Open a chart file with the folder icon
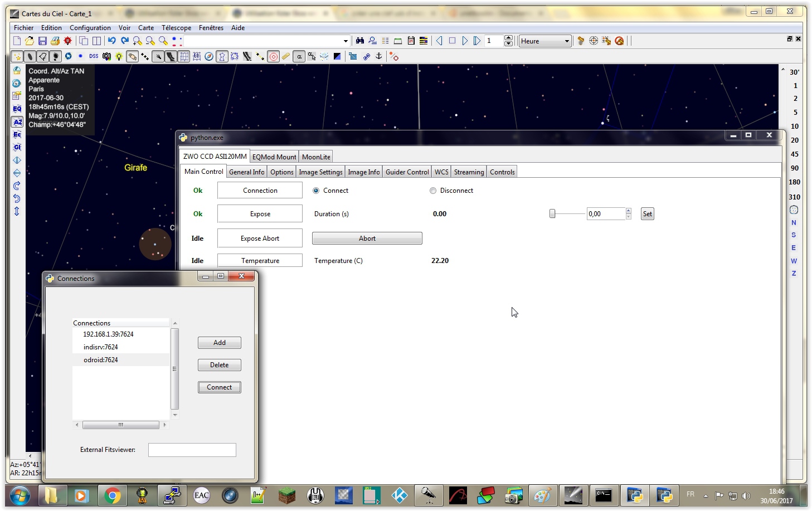Viewport: 812px width, 511px height. tap(30, 41)
